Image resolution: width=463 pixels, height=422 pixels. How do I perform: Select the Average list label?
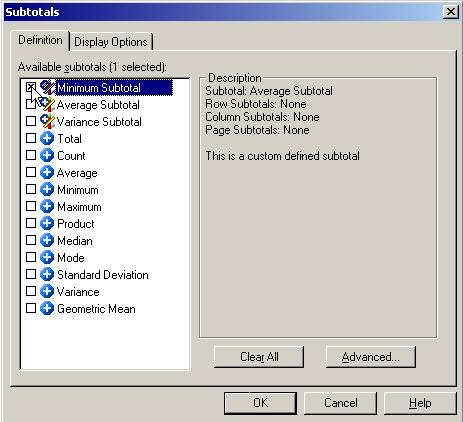[77, 173]
